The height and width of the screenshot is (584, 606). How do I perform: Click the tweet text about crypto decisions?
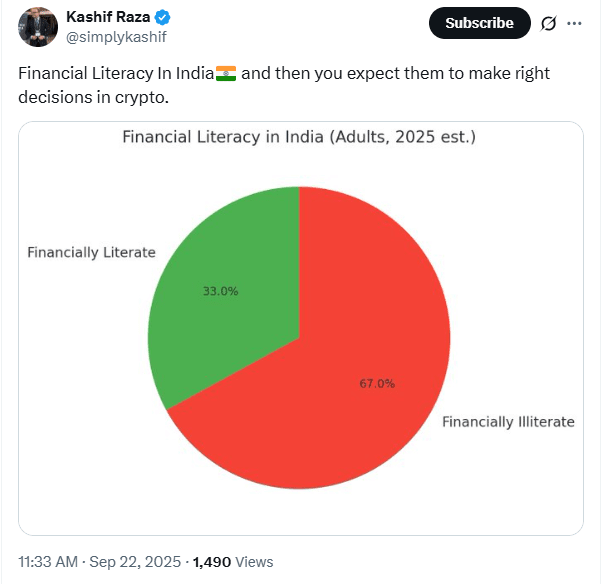pyautogui.click(x=284, y=85)
